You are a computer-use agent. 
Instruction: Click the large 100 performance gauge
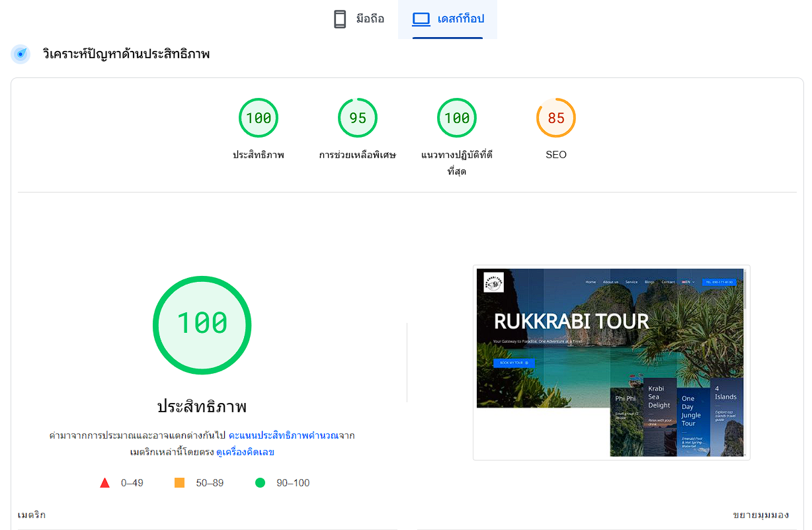202,325
